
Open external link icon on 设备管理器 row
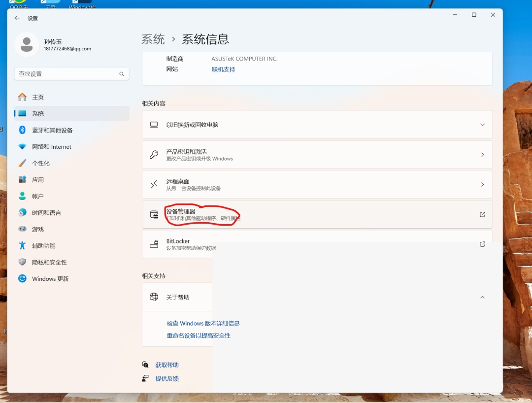pyautogui.click(x=482, y=214)
